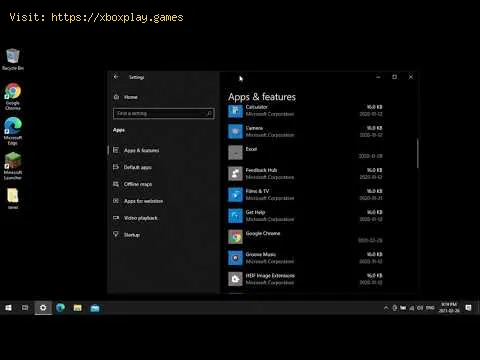
Task: Minimize the Settings window
Action: [x=378, y=77]
